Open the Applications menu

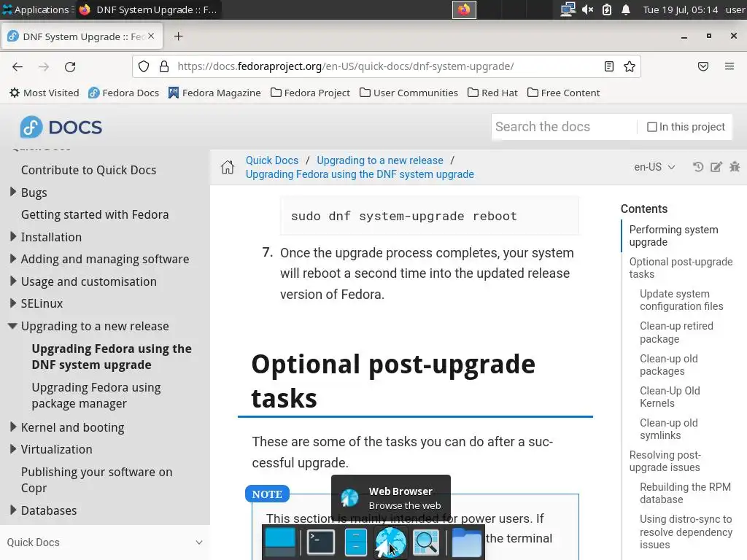pyautogui.click(x=38, y=9)
